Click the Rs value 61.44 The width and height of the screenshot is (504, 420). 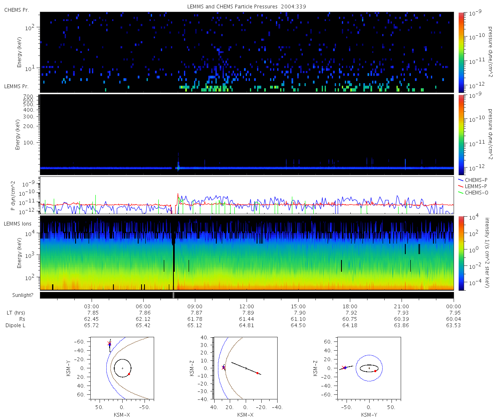click(247, 319)
